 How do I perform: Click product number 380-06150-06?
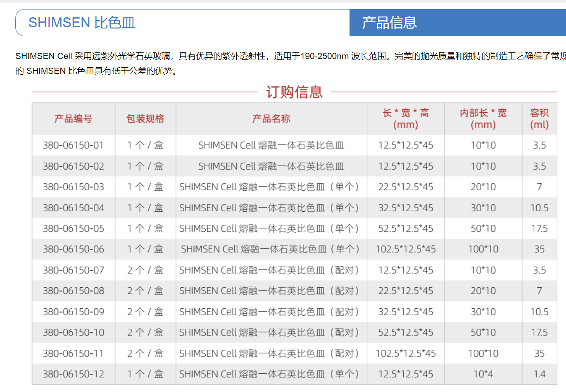point(73,249)
